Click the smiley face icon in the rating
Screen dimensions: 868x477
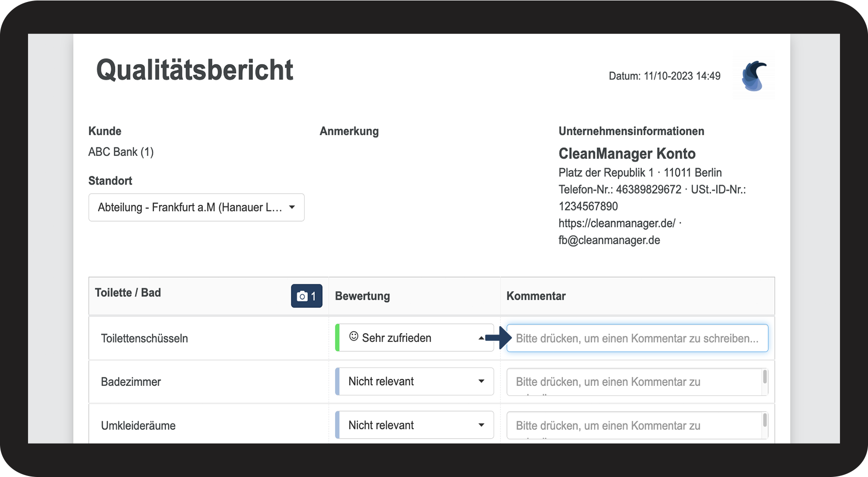click(x=354, y=337)
